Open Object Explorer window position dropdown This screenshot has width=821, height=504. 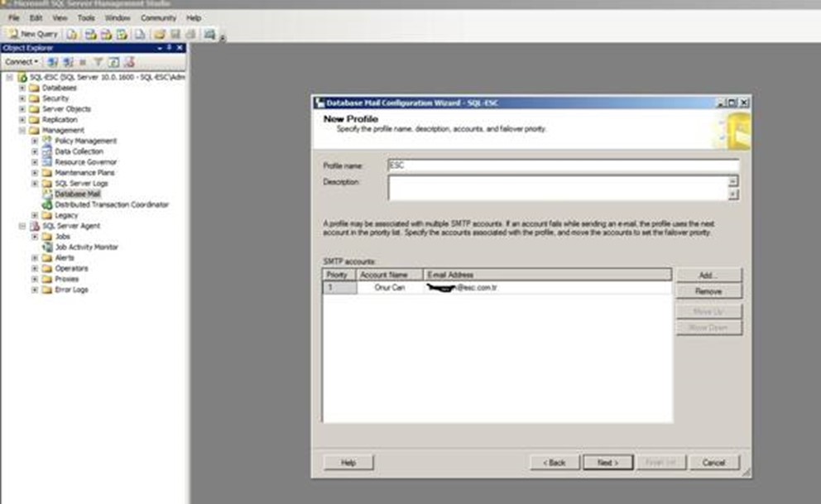(160, 48)
